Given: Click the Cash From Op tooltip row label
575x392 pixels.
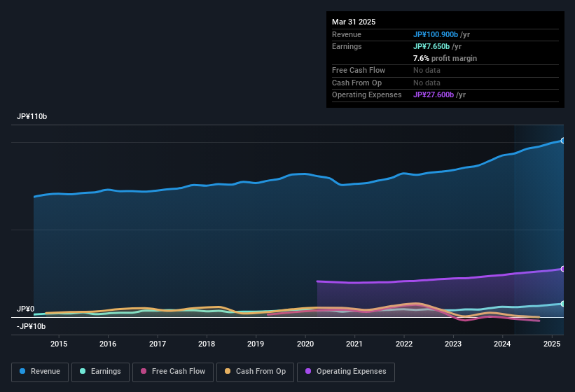Looking at the screenshot, I should (356, 83).
